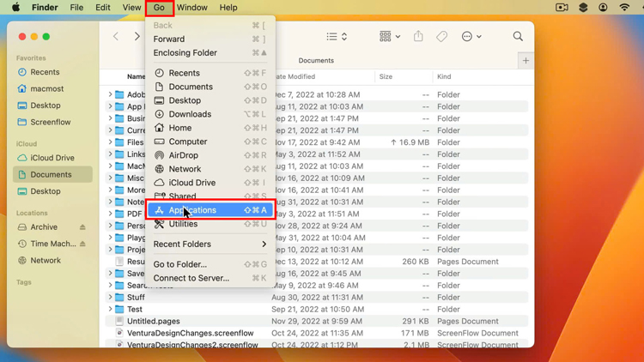The width and height of the screenshot is (644, 362).
Task: Select Untitled.pages file
Action: pos(316,322)
